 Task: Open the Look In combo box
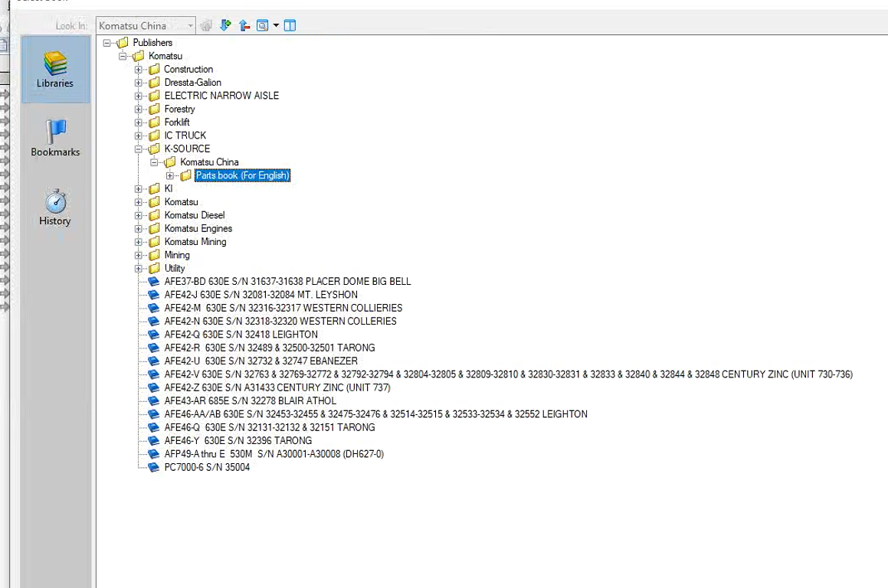(x=146, y=25)
